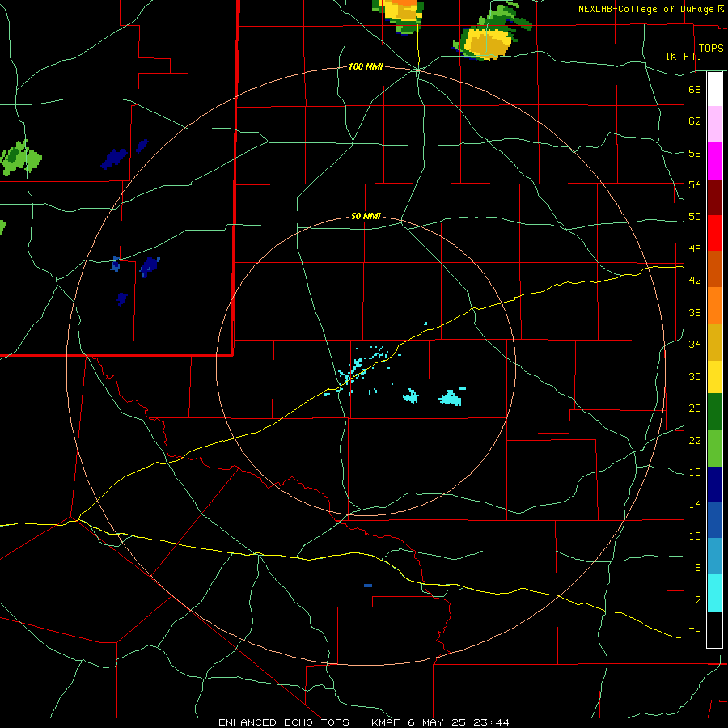The height and width of the screenshot is (728, 728).
Task: Click the largest cyan echo blob east of center
Action: pyautogui.click(x=450, y=398)
